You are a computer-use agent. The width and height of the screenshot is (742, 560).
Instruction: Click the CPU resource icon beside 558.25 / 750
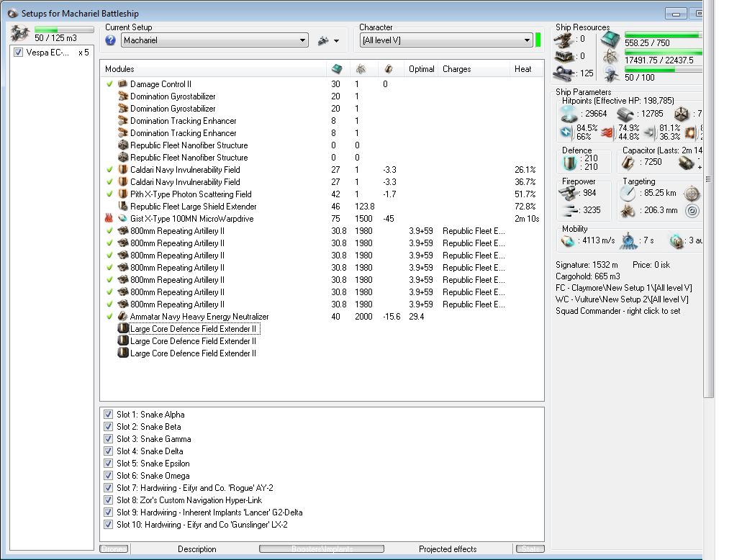coord(610,40)
